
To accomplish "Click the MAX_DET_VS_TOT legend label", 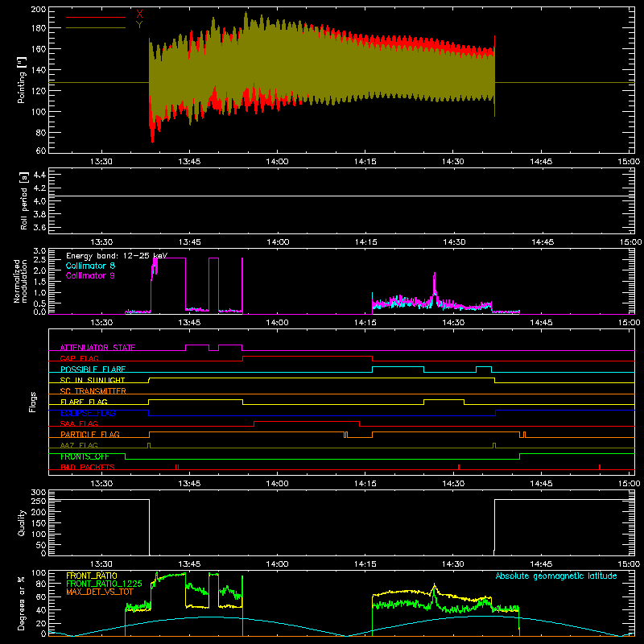I will [100, 592].
